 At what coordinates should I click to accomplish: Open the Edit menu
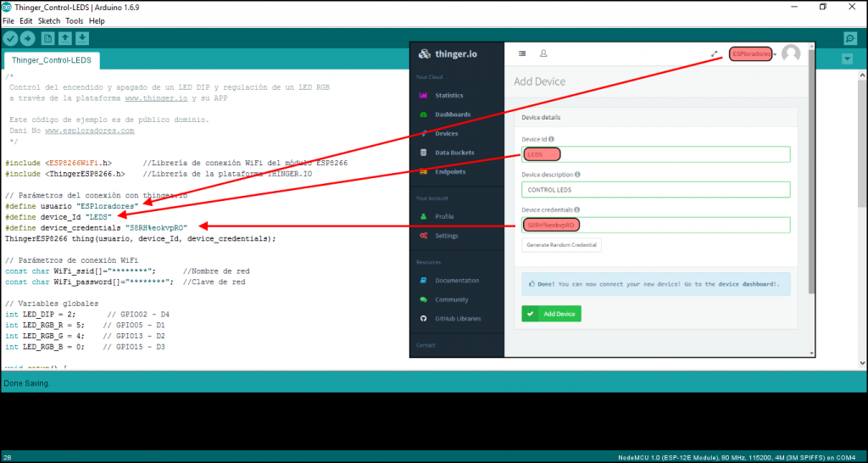[x=26, y=21]
